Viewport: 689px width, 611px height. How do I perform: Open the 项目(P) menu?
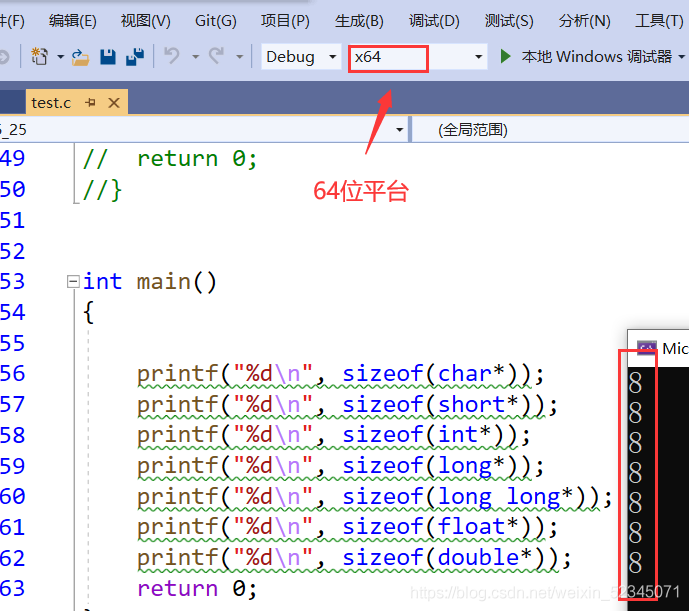(x=285, y=21)
